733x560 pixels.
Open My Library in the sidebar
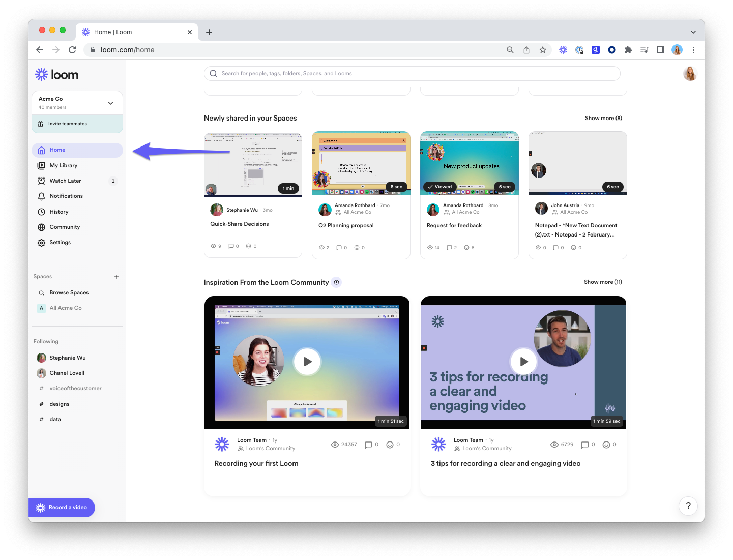tap(63, 165)
